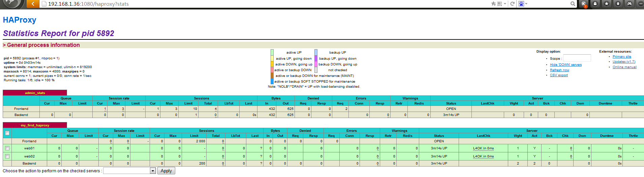The width and height of the screenshot is (644, 177).
Task: Tick the select-all checkbox in my_first_haproxy header
Action: pyautogui.click(x=7, y=133)
